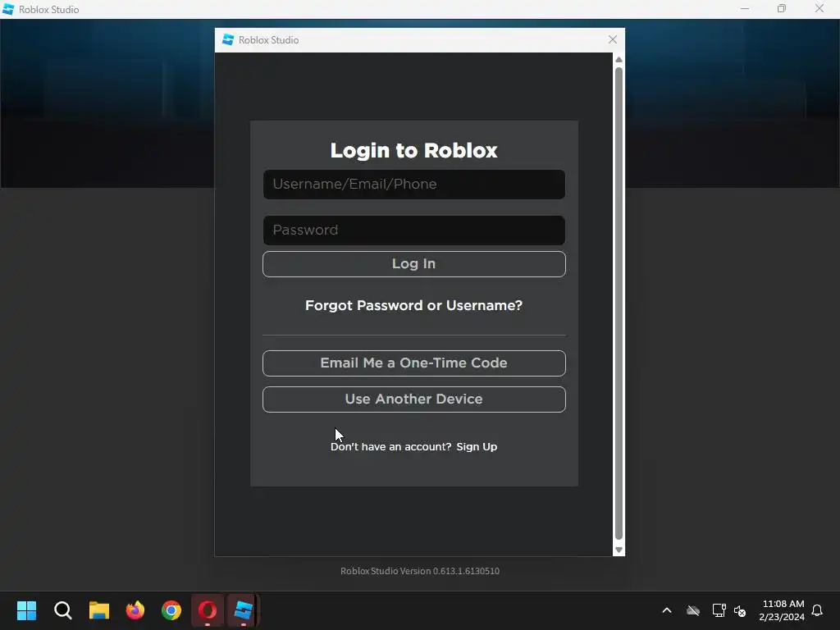Open the Forgot Password or Username link
840x630 pixels.
(413, 305)
